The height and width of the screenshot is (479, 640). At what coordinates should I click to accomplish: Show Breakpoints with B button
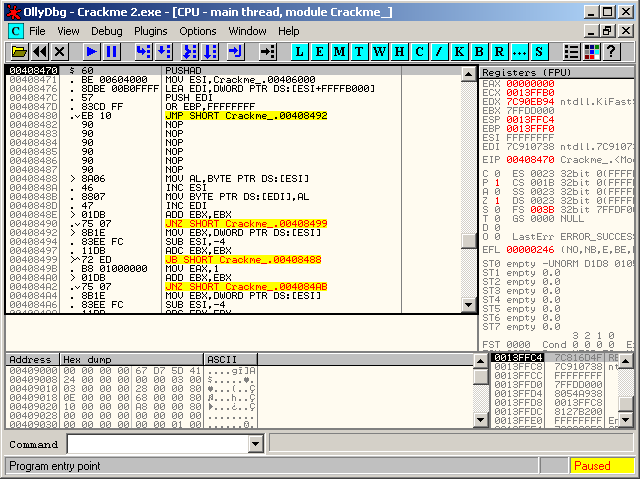(x=479, y=52)
